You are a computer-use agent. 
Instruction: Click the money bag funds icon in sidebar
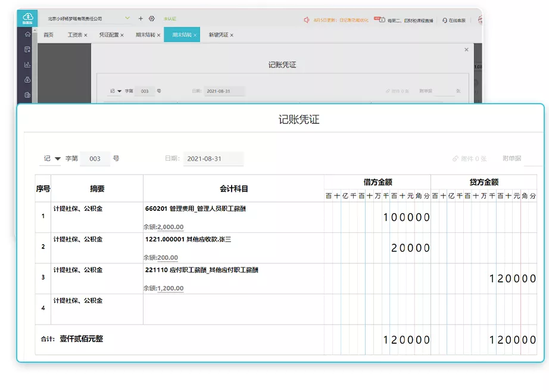[x=27, y=80]
